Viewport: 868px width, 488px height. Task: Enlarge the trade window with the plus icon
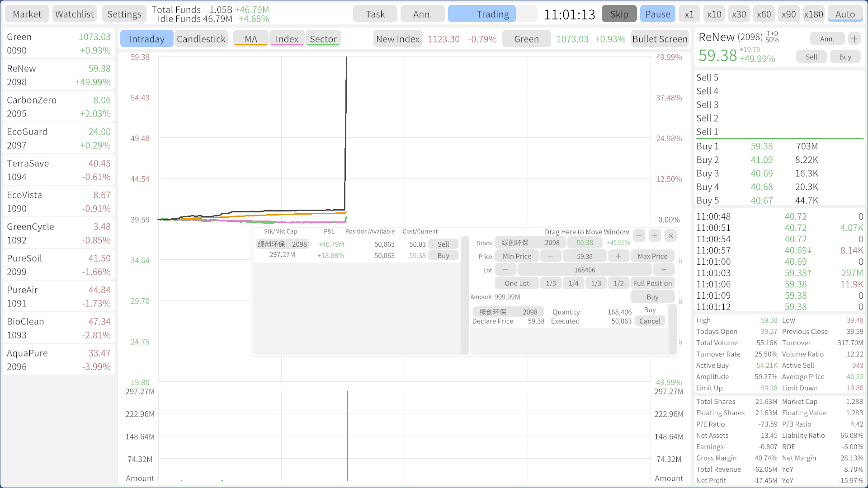(x=655, y=235)
